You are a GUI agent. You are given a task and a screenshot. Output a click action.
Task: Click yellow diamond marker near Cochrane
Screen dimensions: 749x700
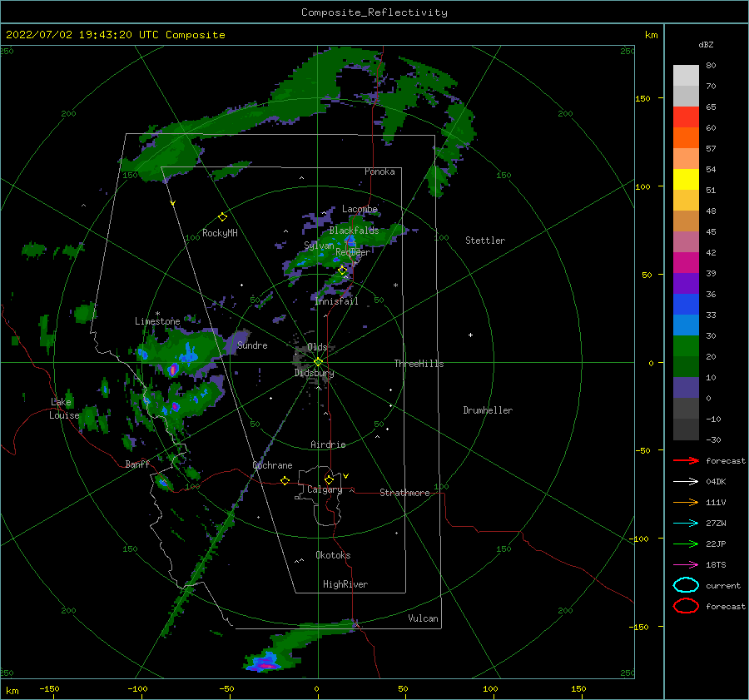coord(285,481)
